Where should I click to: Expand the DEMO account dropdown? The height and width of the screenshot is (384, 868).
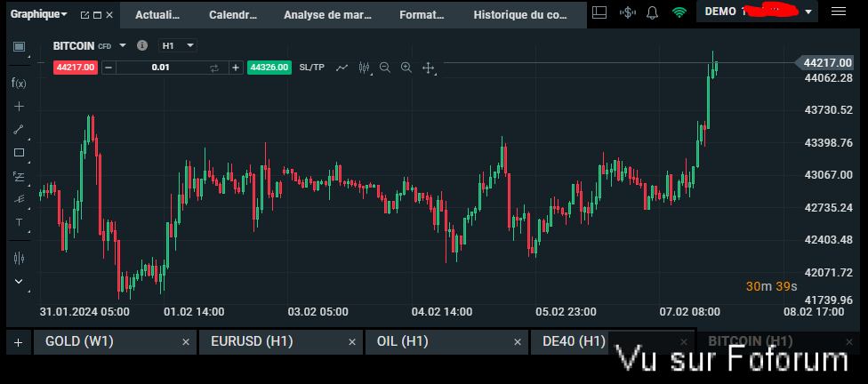pyautogui.click(x=808, y=12)
